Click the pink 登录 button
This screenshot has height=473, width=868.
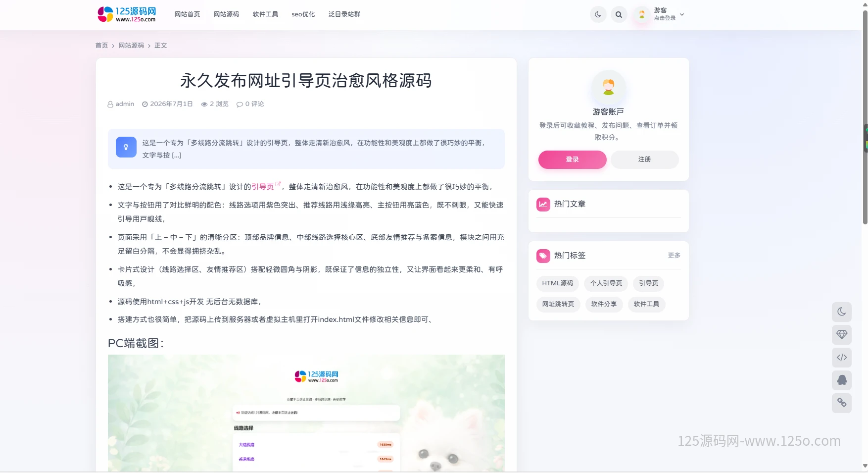click(x=573, y=159)
